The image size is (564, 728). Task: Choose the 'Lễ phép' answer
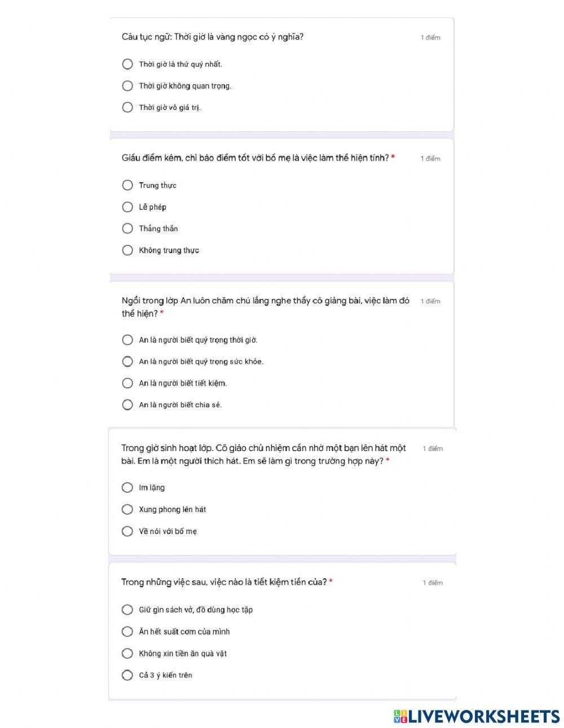127,207
